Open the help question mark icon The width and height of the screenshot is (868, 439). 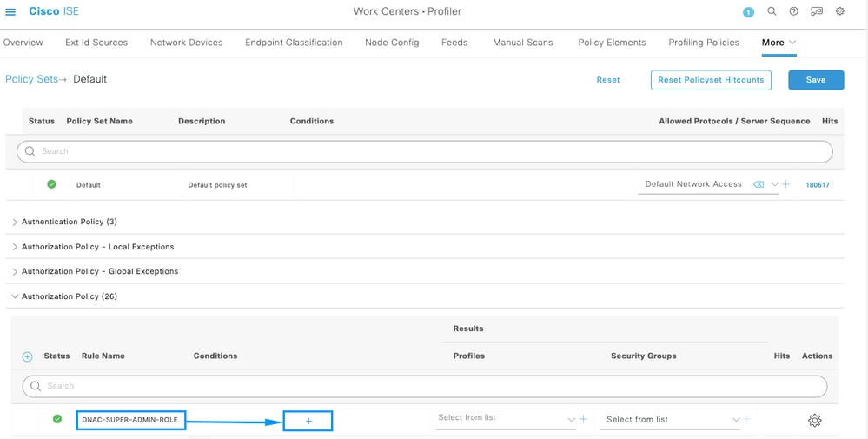tap(794, 11)
